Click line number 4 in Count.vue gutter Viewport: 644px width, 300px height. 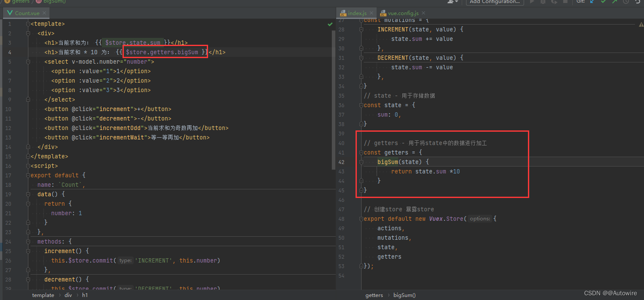tap(10, 53)
